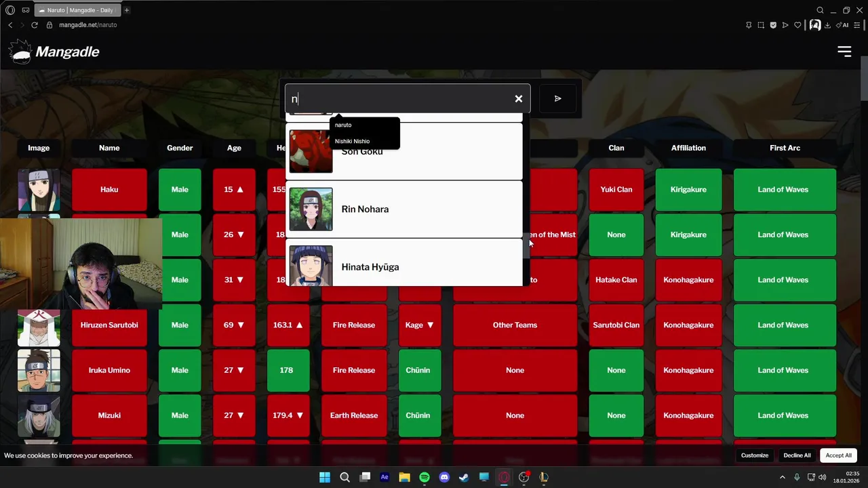Image resolution: width=868 pixels, height=488 pixels.
Task: Click the mangadle.net/naruto address bar
Action: click(x=88, y=25)
